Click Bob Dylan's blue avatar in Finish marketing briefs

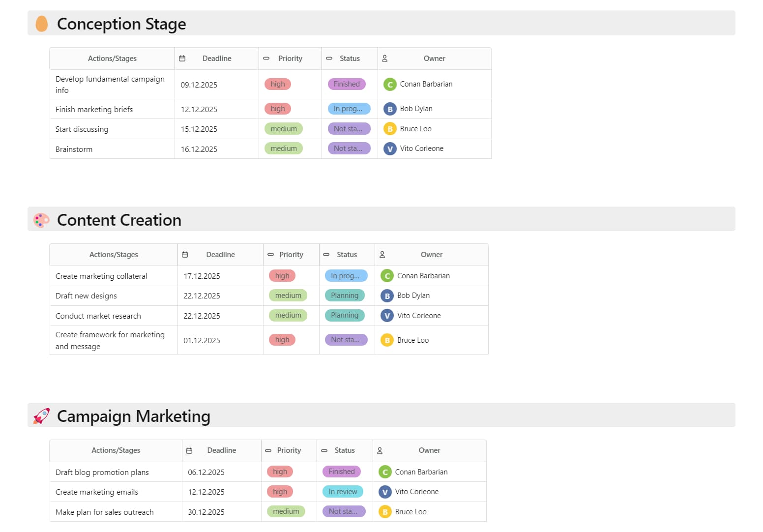click(x=389, y=109)
